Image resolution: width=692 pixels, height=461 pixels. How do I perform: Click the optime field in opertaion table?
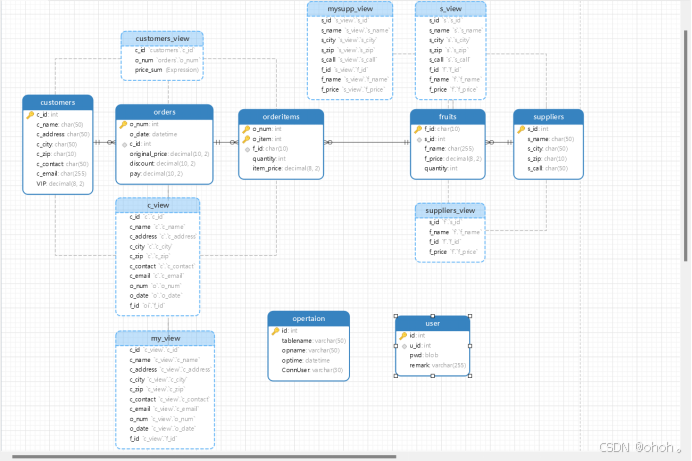(x=306, y=360)
